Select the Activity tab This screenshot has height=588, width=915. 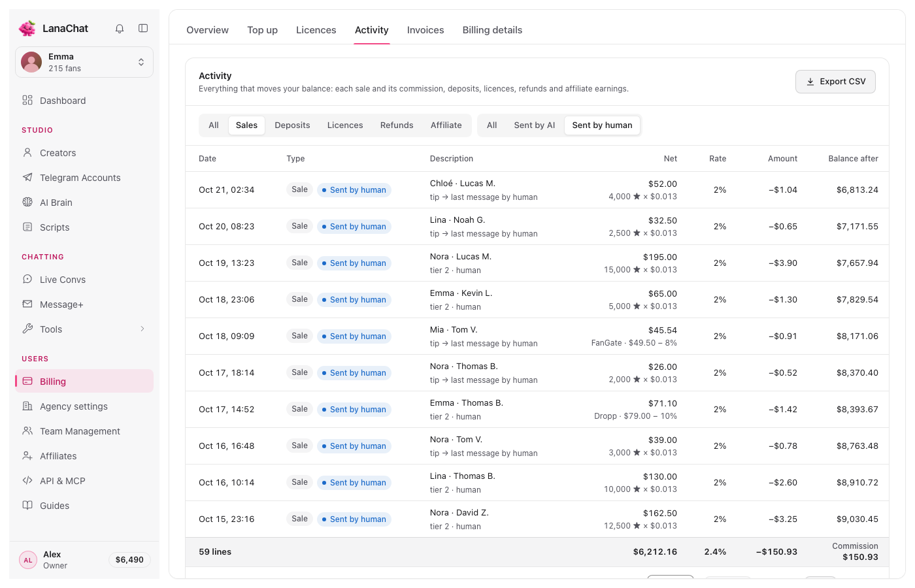tap(371, 30)
